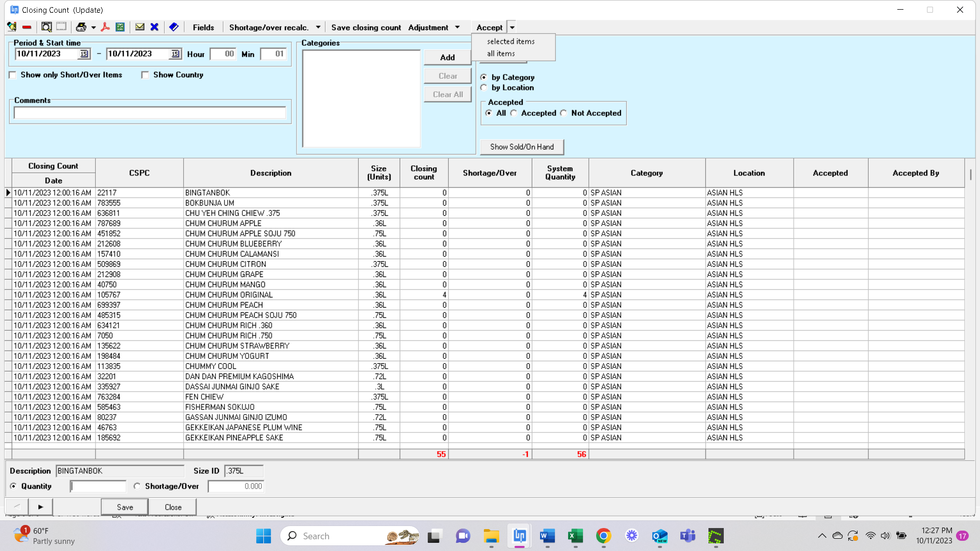Enable Show only Short/Over Items checkbox
Viewport: 980px width, 551px height.
click(13, 75)
